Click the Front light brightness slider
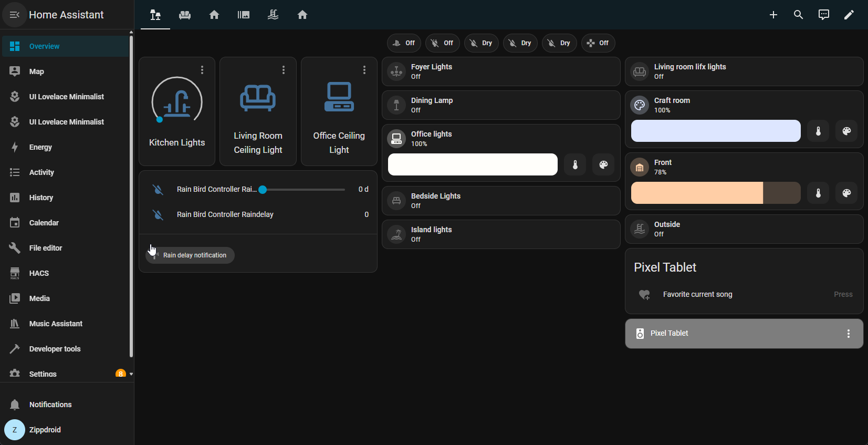The width and height of the screenshot is (868, 445). [x=715, y=193]
